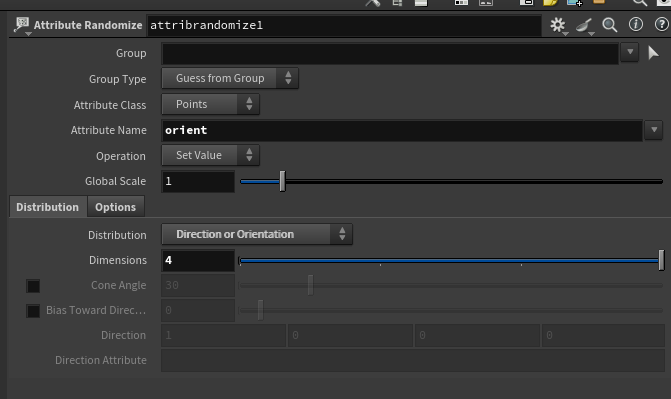Click the Cone Angle value field
Viewport: 671px width, 399px height.
198,286
